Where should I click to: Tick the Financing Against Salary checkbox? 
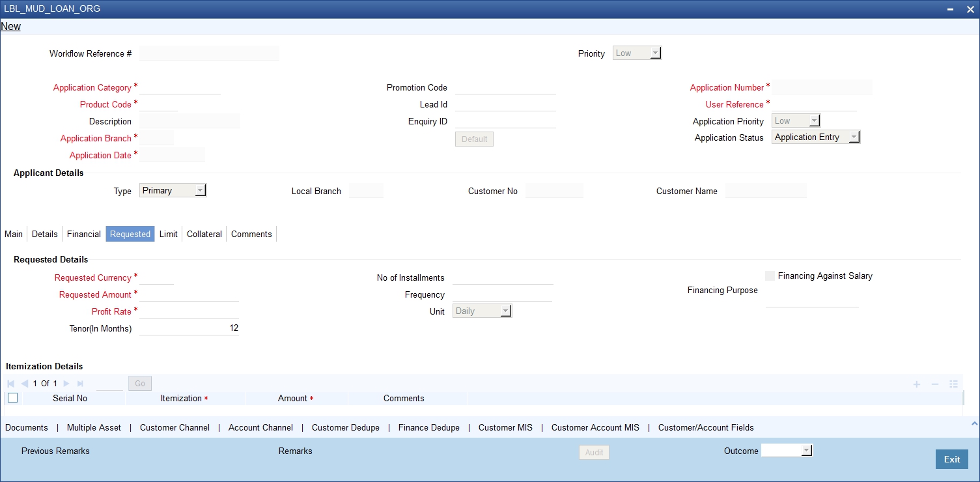(x=770, y=276)
